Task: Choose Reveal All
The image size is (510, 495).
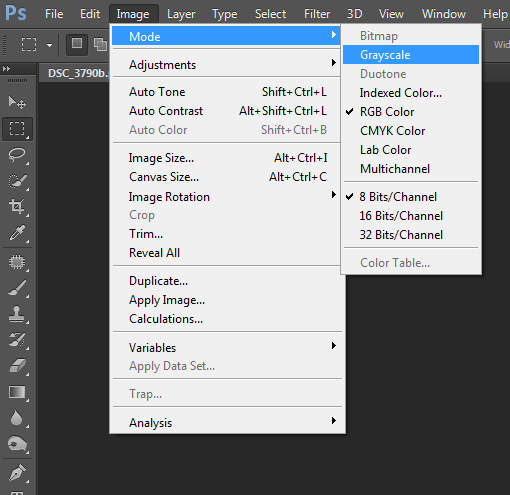Action: (x=226, y=253)
